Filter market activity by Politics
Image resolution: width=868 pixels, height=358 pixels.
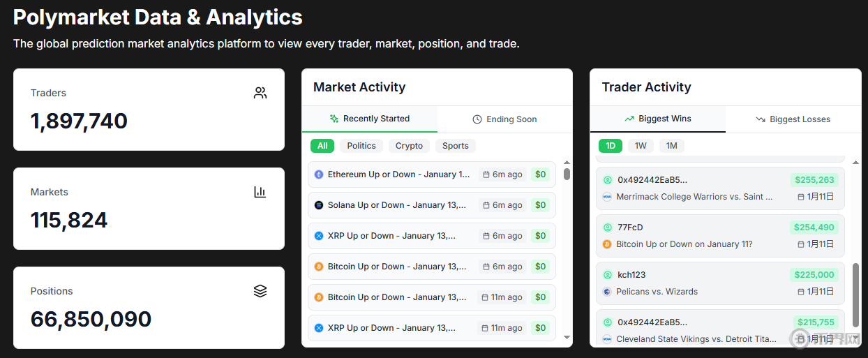(361, 146)
